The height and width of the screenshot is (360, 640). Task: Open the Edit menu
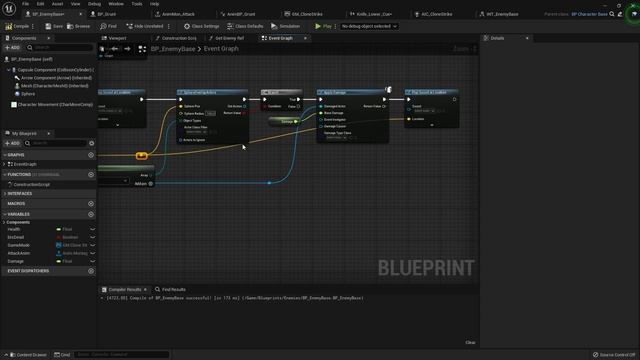click(40, 4)
